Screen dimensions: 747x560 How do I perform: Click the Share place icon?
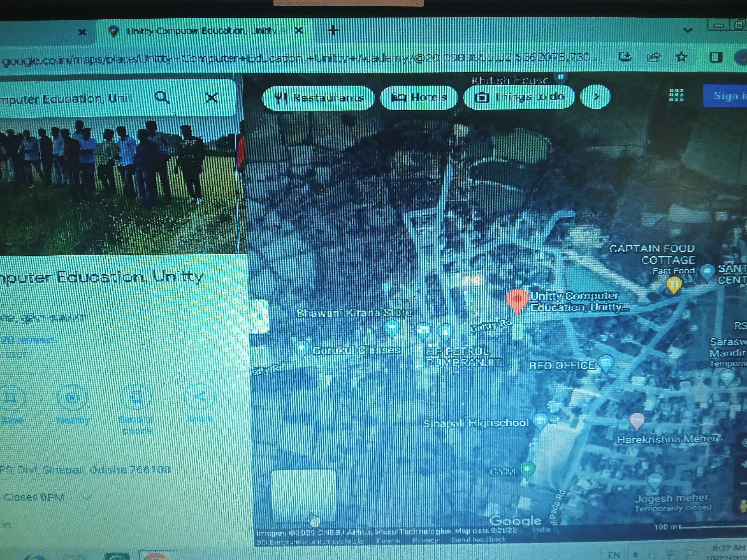pos(199,396)
